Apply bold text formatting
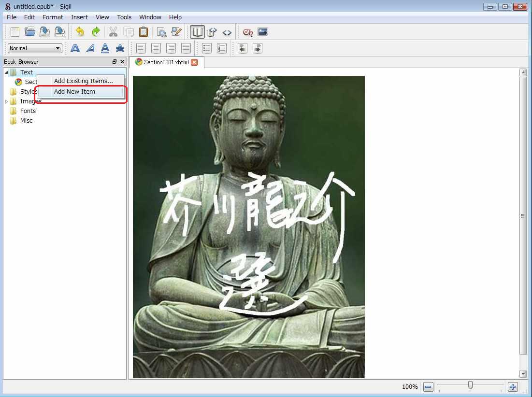532x397 pixels. tap(75, 48)
